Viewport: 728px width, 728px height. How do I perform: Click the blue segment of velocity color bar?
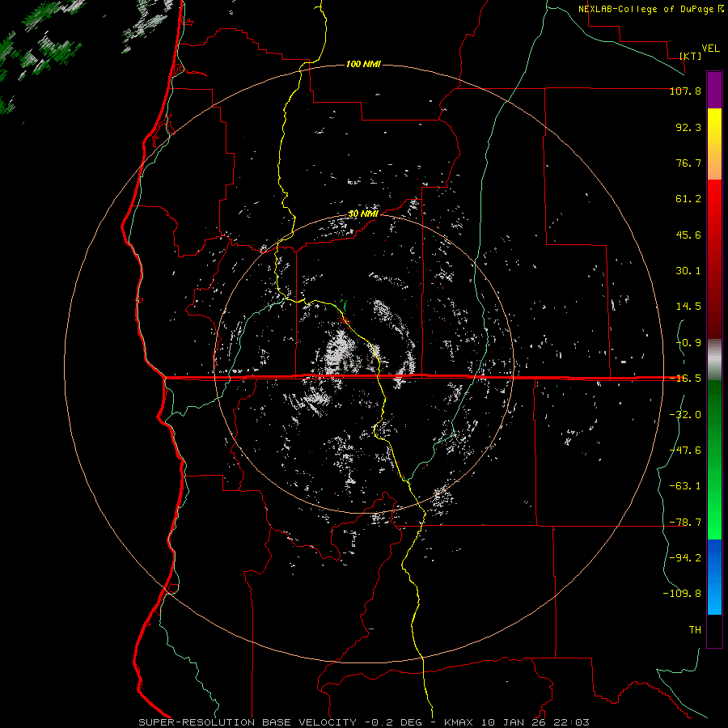714,577
